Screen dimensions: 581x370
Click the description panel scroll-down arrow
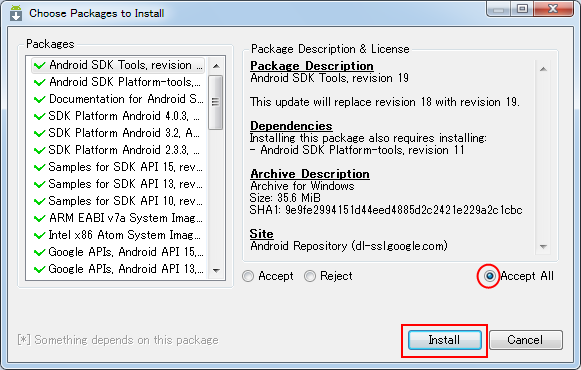(543, 247)
